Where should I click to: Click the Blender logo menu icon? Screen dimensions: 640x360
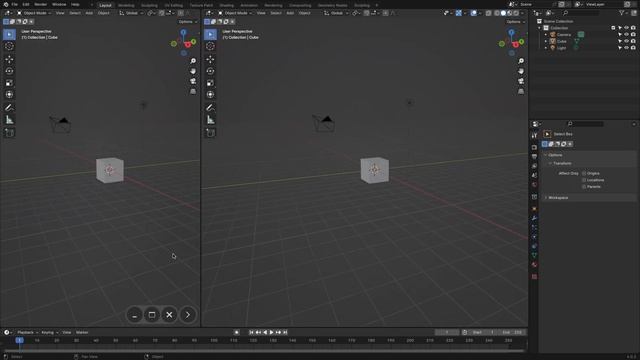click(x=5, y=4)
